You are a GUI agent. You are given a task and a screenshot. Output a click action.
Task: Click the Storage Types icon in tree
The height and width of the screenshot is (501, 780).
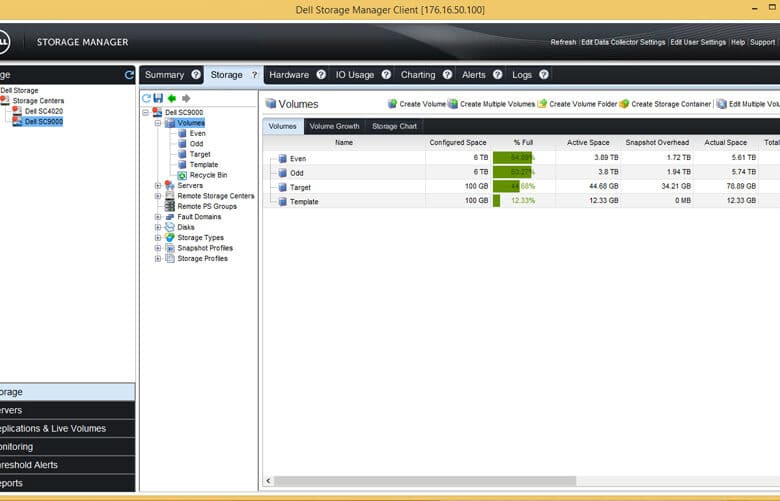pos(170,237)
